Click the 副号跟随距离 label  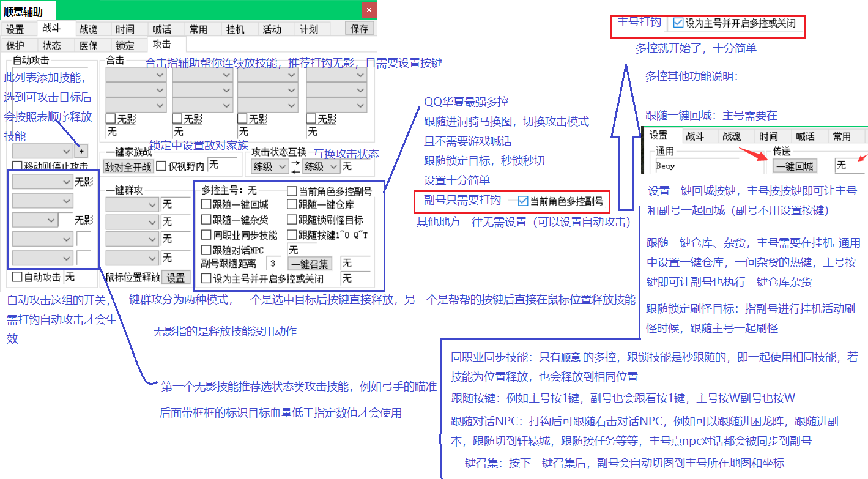pyautogui.click(x=229, y=264)
